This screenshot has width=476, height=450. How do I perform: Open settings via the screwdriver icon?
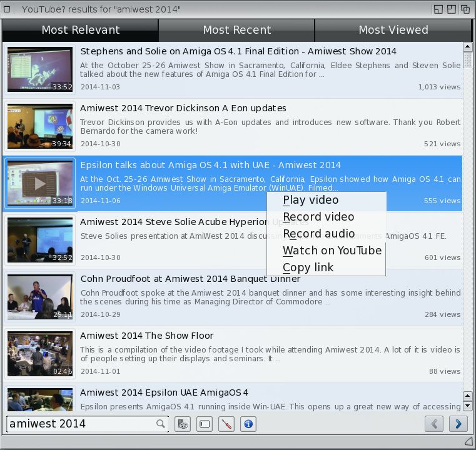tap(226, 424)
